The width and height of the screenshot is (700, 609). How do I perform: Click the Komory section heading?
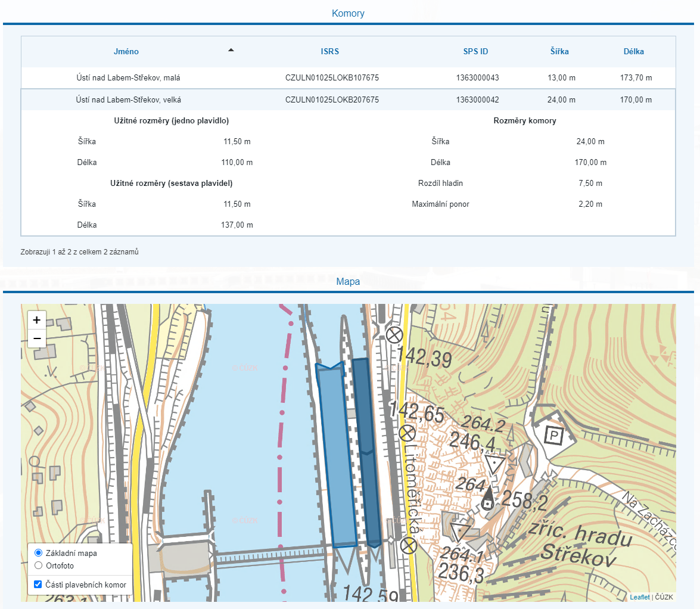tap(348, 13)
